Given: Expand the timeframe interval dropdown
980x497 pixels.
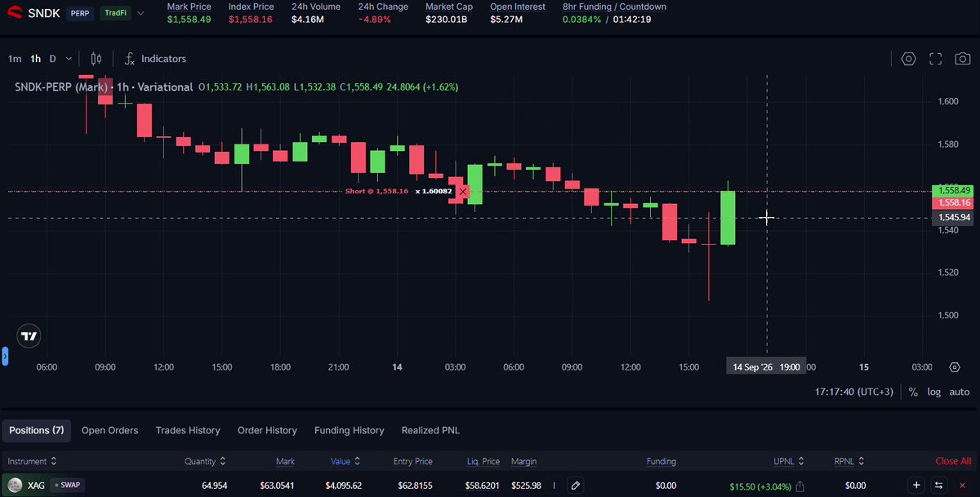Looking at the screenshot, I should 69,59.
